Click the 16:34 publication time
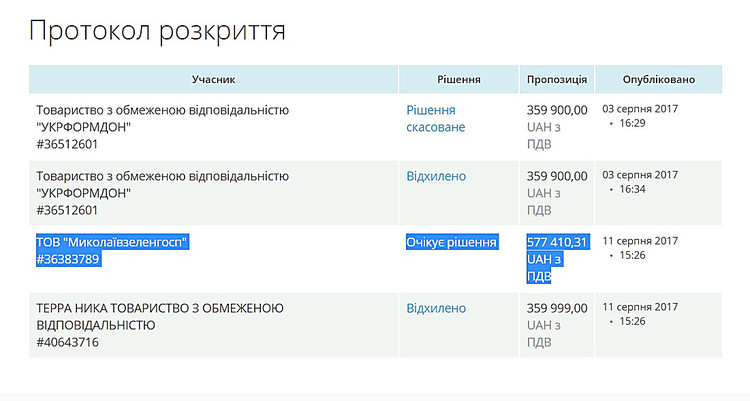 (x=632, y=188)
